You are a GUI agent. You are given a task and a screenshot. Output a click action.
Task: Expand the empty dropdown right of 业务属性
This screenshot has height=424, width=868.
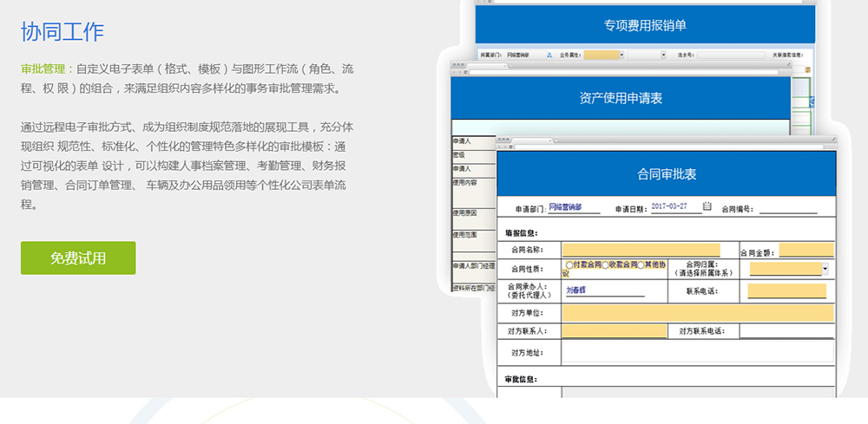coord(663,55)
